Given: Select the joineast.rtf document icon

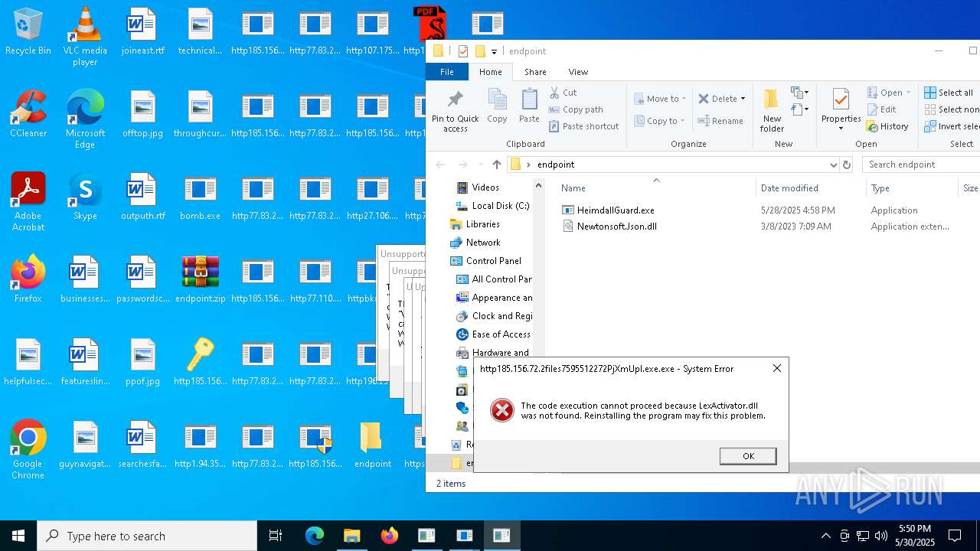Looking at the screenshot, I should pos(142,32).
